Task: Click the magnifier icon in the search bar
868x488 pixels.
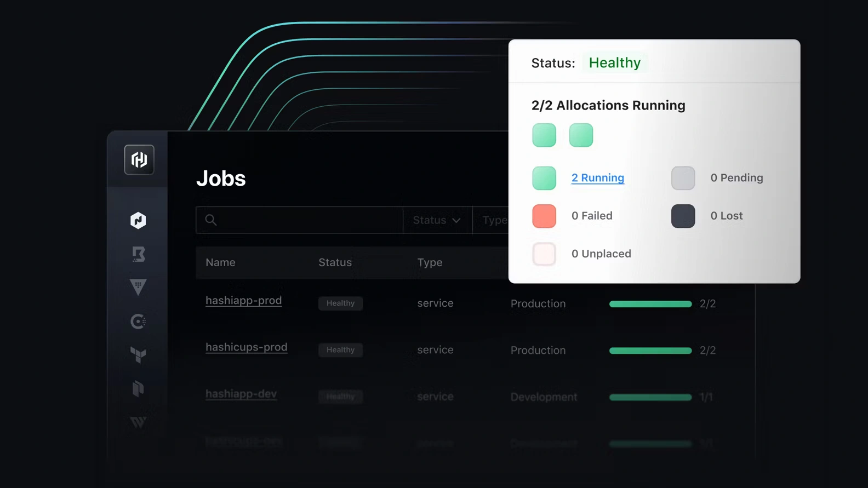Action: (211, 220)
